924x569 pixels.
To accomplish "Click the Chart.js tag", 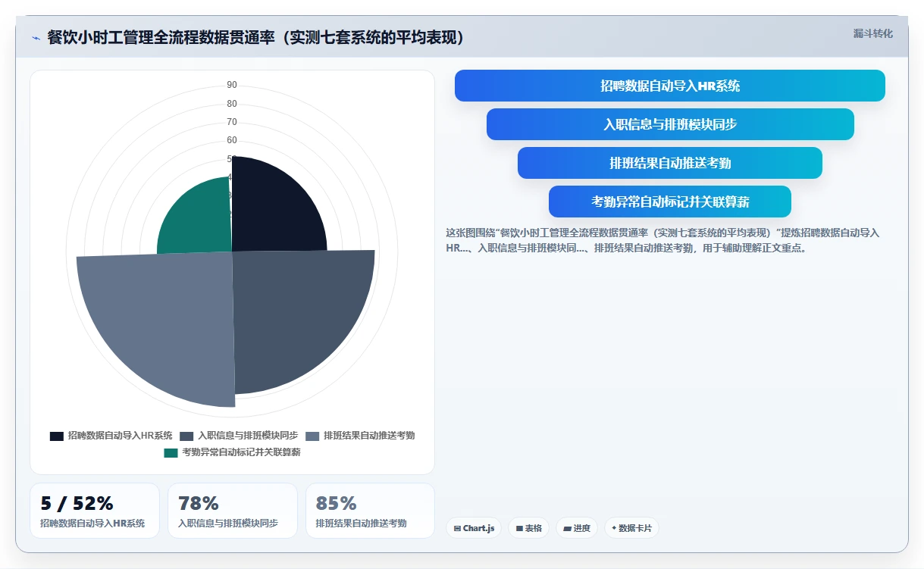I will point(474,528).
